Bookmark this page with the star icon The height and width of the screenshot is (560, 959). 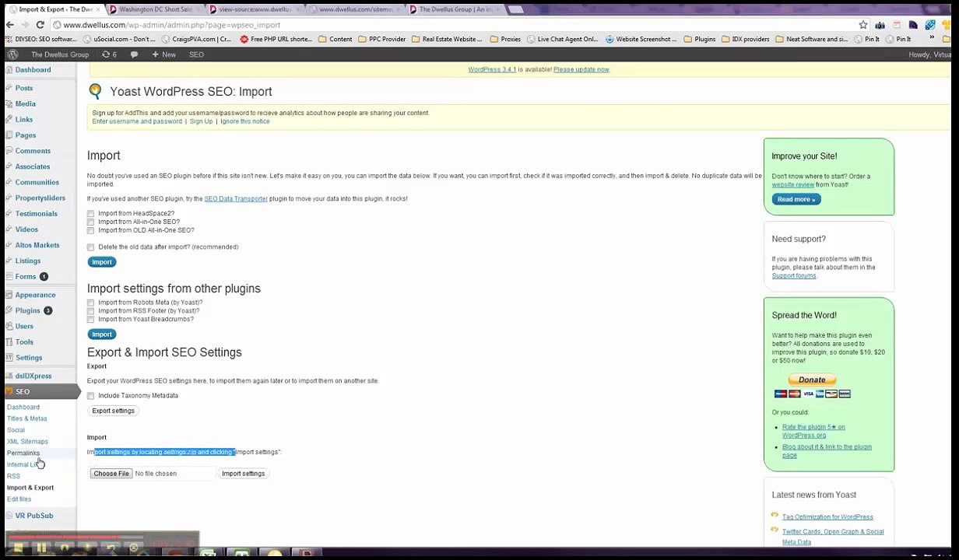click(x=862, y=25)
